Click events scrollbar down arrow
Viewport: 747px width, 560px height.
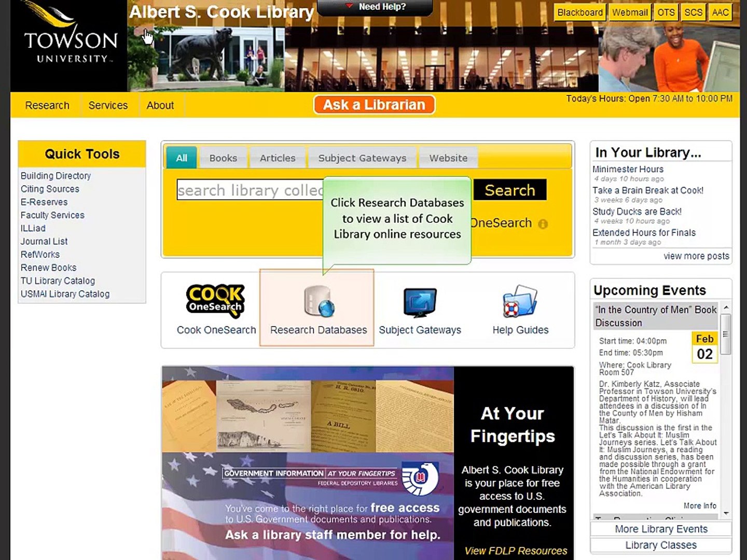726,513
